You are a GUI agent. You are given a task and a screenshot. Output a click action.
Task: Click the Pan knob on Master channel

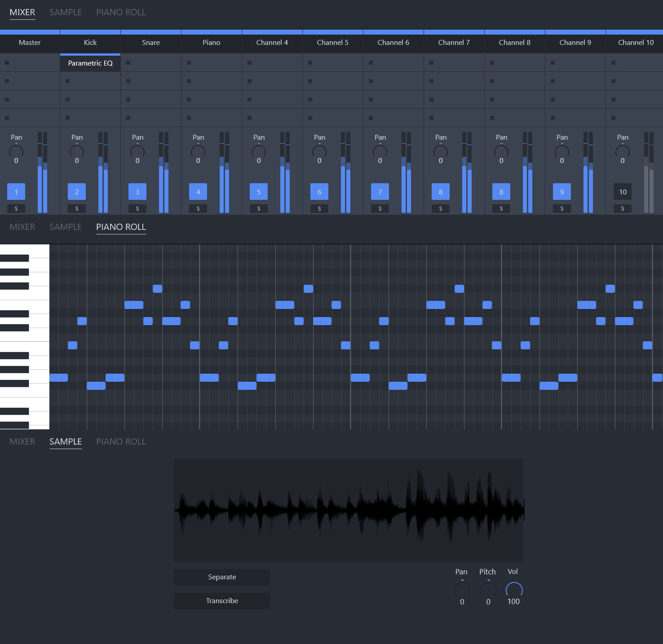(16, 151)
